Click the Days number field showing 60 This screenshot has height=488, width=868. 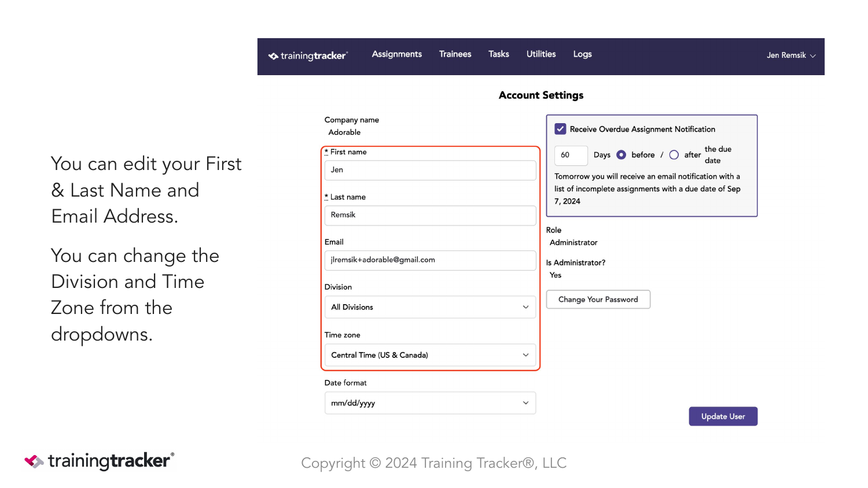571,155
